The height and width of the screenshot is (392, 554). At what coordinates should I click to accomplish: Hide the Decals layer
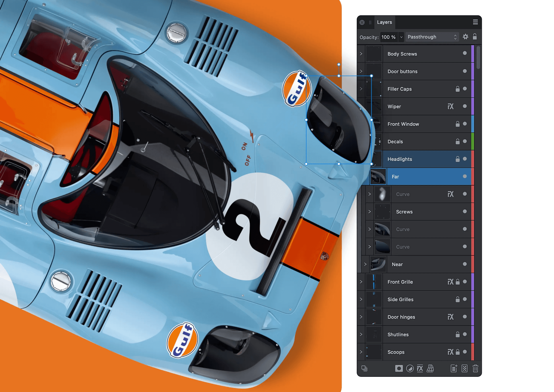465,141
